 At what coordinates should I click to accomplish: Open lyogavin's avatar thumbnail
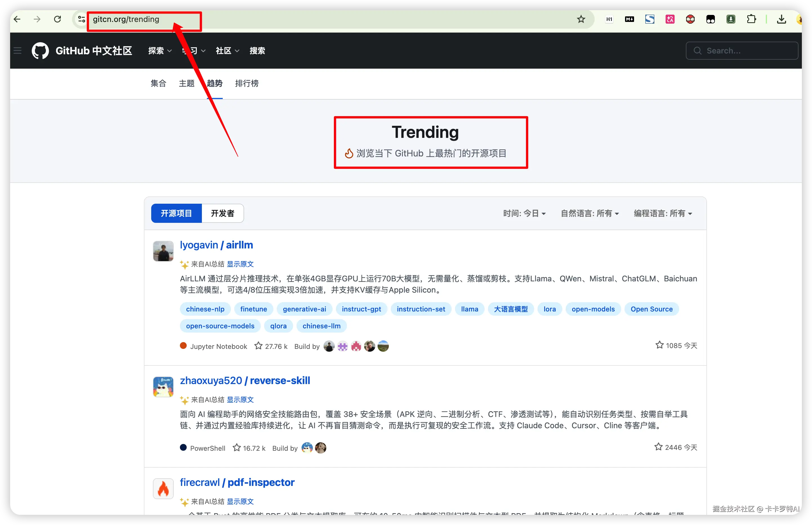click(163, 251)
